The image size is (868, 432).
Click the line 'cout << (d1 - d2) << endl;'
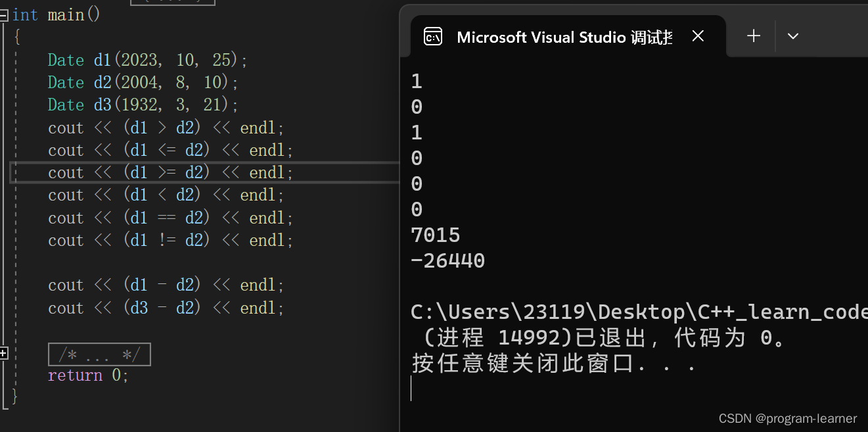click(166, 285)
